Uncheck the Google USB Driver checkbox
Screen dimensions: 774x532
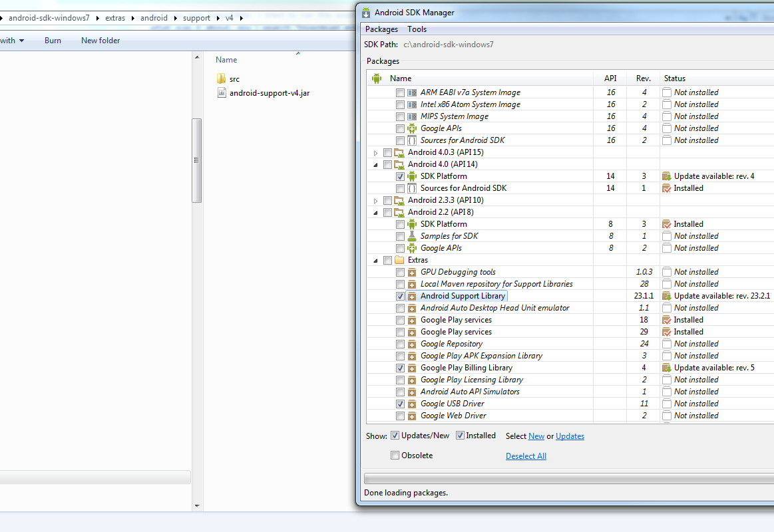tap(401, 404)
